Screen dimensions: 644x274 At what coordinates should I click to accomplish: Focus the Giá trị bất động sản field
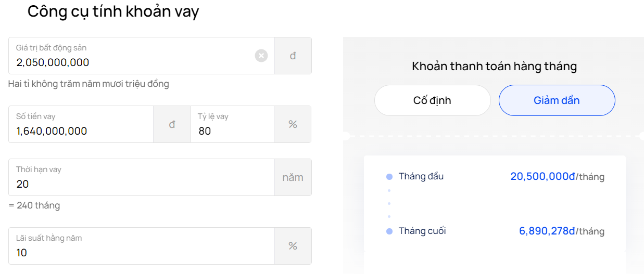point(142,56)
